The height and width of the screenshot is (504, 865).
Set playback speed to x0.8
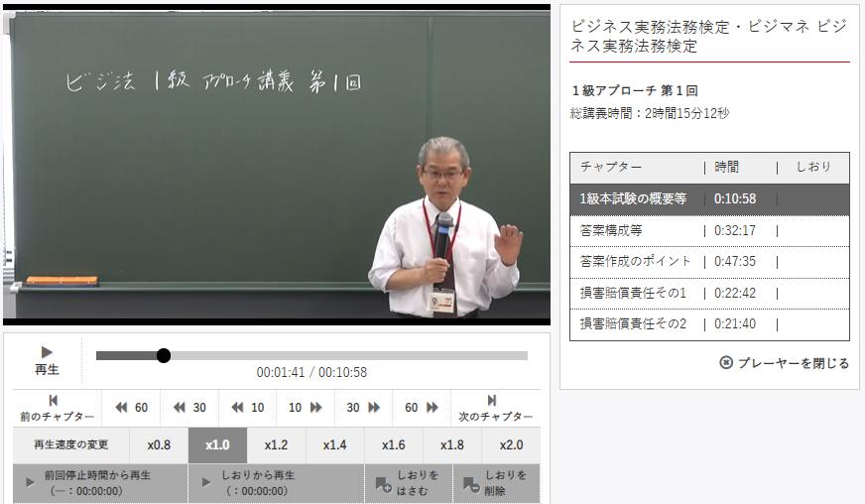pyautogui.click(x=159, y=445)
